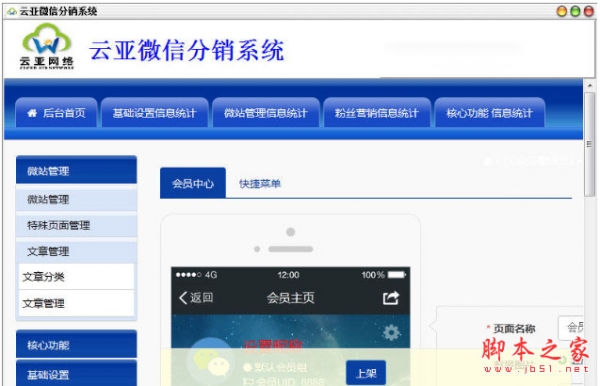Image resolution: width=600 pixels, height=386 pixels.
Task: Click 返回 in phone preview
Action: coord(201,298)
